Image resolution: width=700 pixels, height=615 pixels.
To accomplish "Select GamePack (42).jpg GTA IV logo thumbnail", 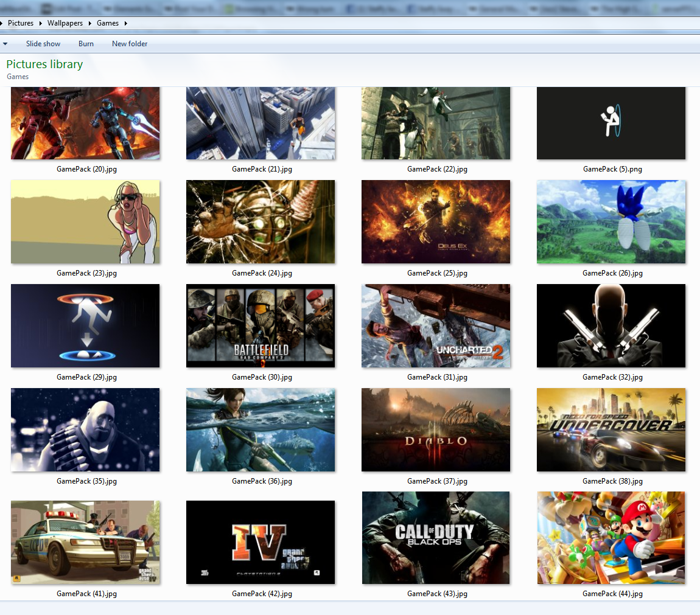I will tap(261, 542).
